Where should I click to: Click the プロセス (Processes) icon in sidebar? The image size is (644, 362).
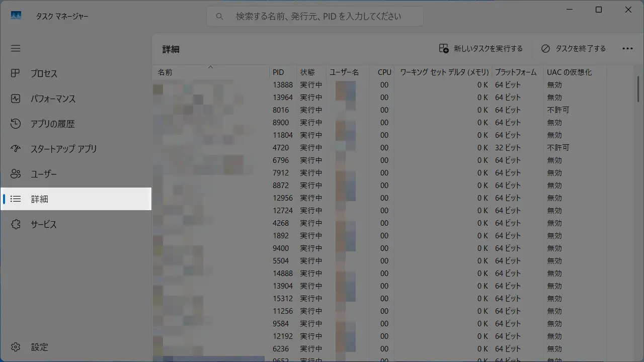[16, 73]
